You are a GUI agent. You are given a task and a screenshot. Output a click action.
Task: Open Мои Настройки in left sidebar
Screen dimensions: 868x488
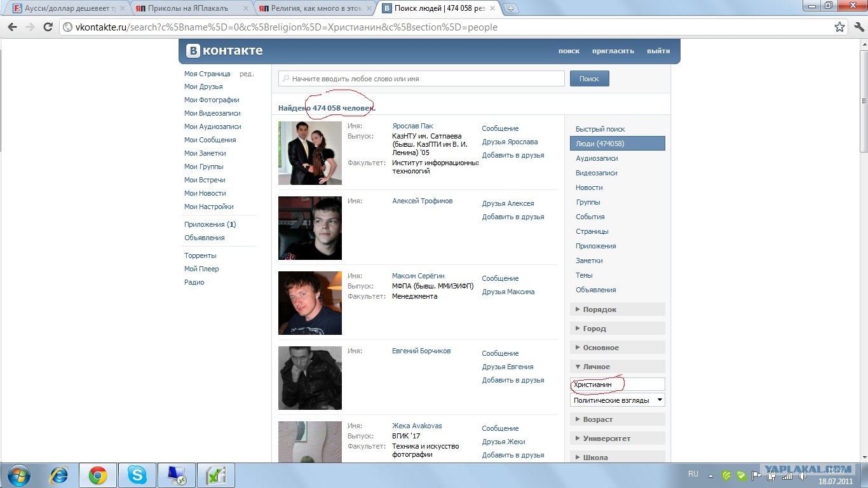(x=208, y=207)
